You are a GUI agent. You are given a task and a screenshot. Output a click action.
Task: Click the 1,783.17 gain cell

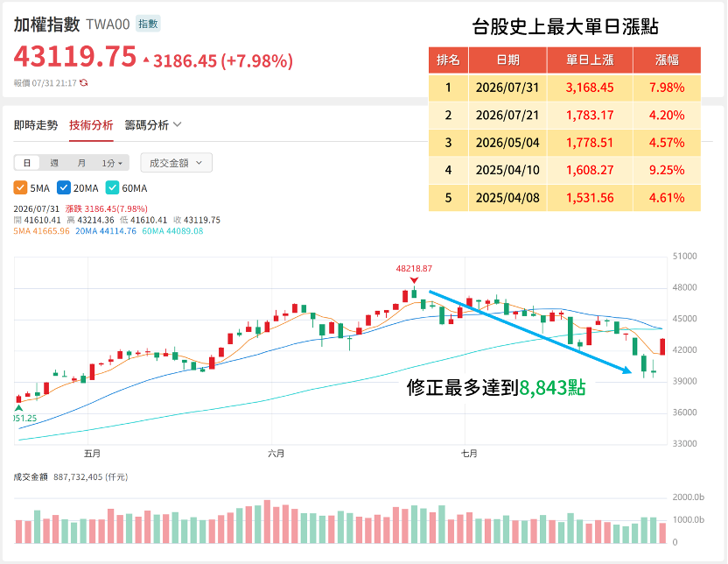(x=590, y=115)
